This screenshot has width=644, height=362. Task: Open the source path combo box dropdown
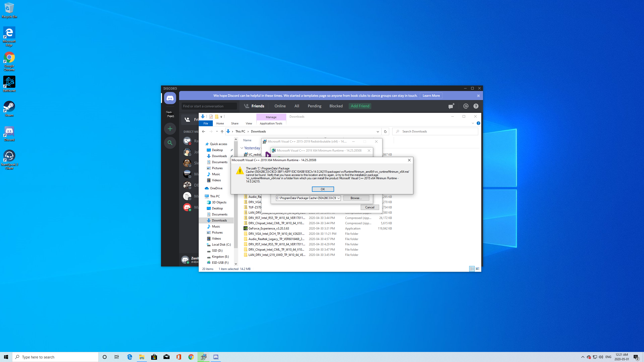pos(339,198)
